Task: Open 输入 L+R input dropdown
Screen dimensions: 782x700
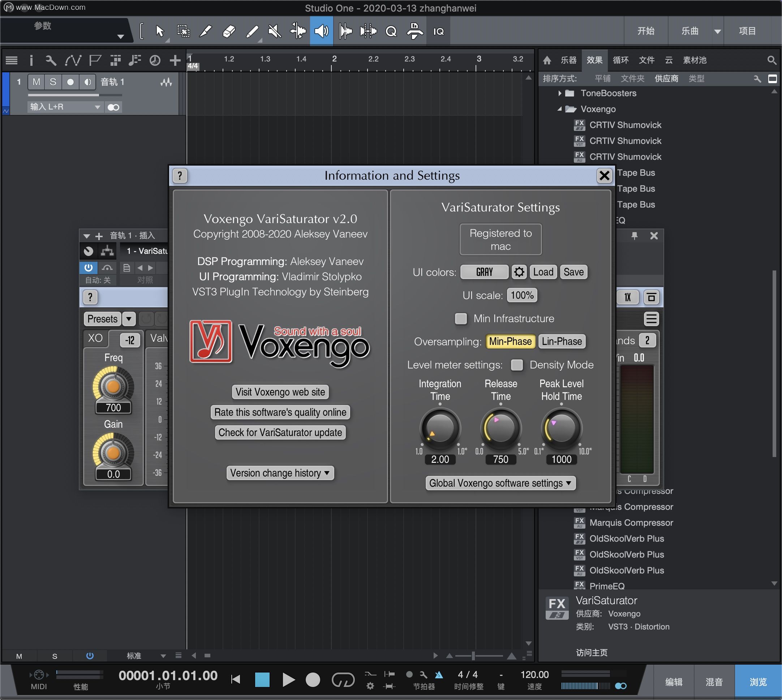Action: (65, 107)
